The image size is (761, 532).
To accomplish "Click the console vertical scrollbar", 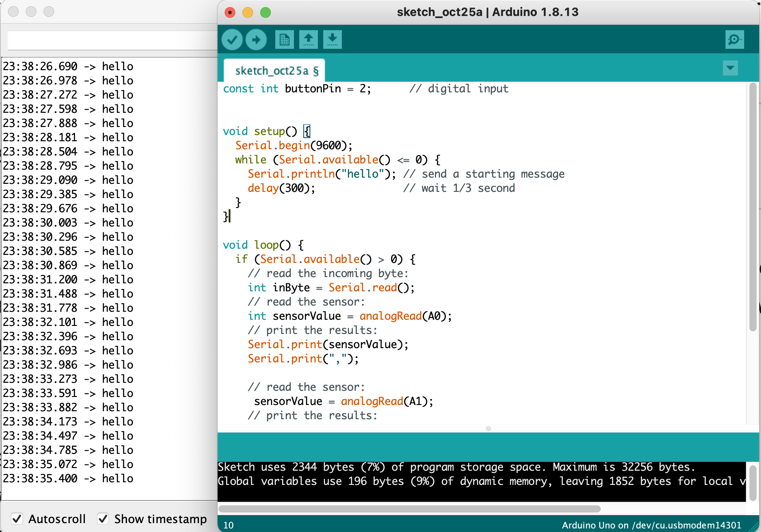I will [x=753, y=483].
